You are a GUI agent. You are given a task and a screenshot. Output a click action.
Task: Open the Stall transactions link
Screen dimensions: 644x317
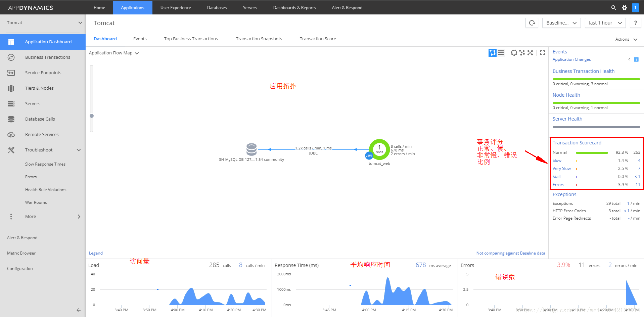click(557, 177)
